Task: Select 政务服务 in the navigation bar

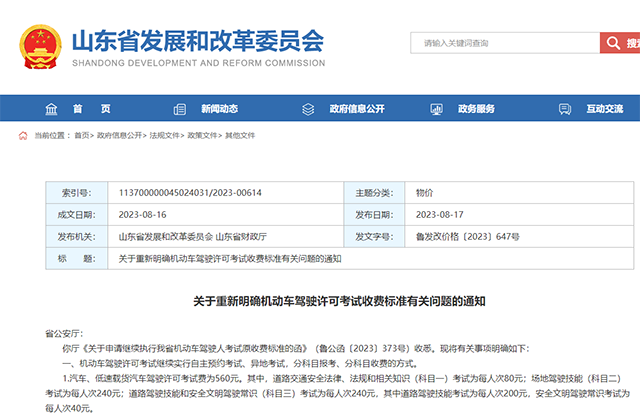Action: 476,108
